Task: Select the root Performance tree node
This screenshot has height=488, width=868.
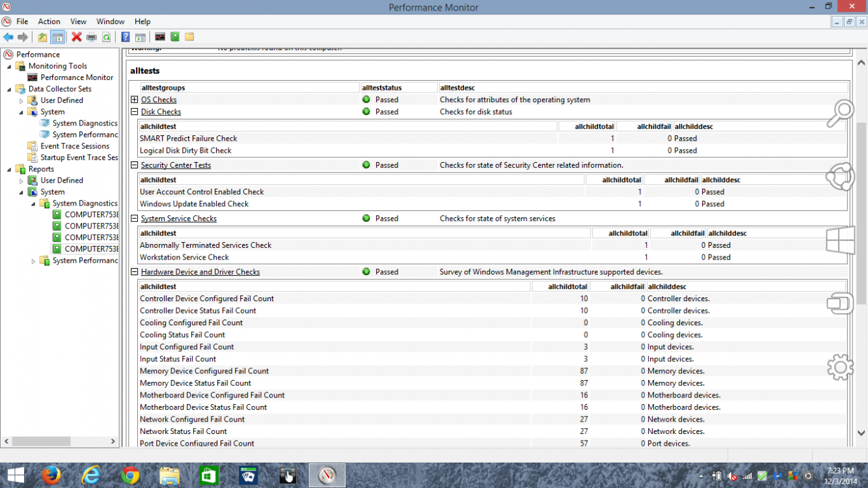Action: pos(38,55)
